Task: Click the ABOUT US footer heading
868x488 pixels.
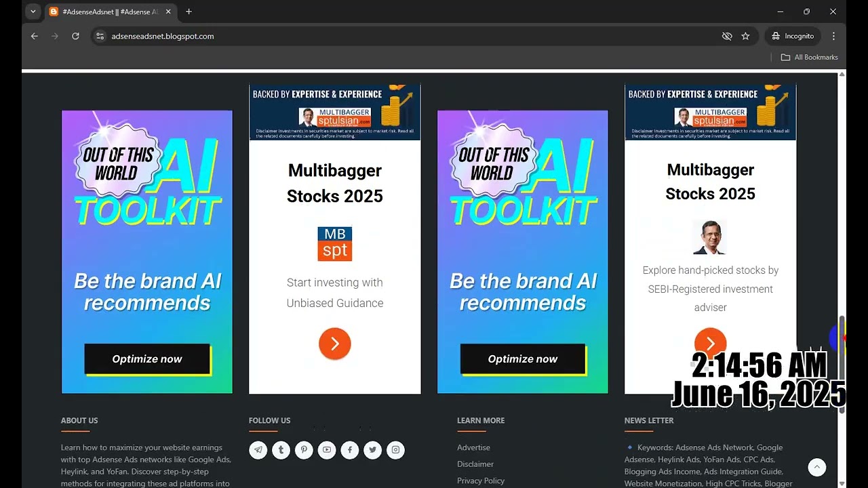Action: pos(79,420)
